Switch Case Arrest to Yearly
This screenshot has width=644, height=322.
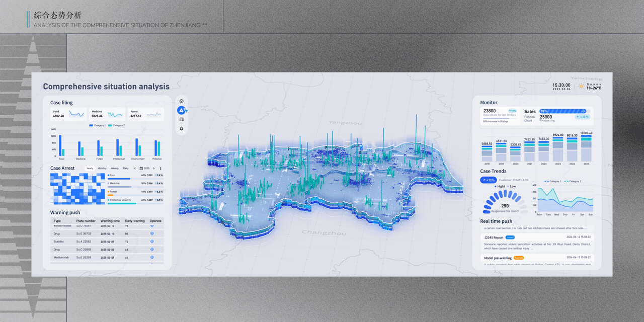90,168
